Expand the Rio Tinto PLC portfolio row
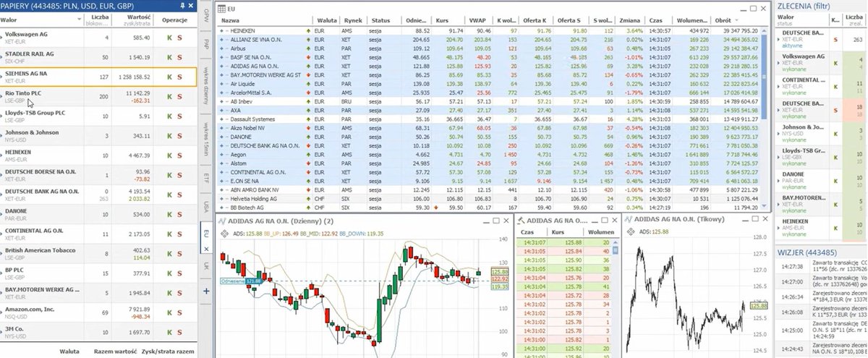The height and width of the screenshot is (358, 868). tap(2, 95)
